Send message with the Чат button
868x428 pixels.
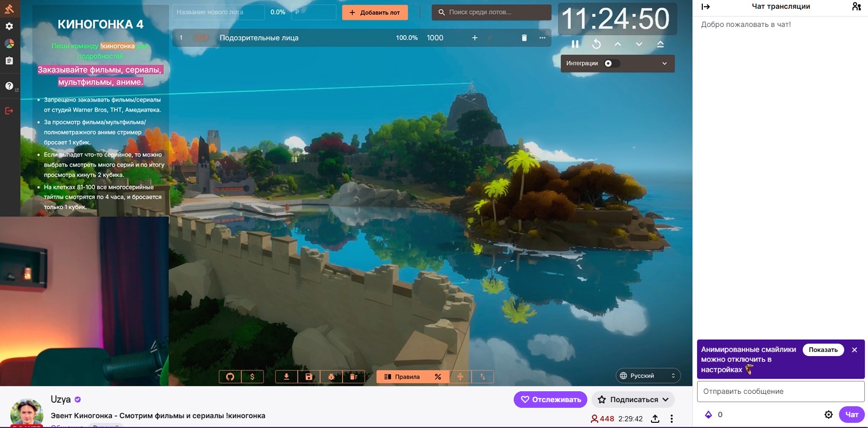[x=851, y=415]
